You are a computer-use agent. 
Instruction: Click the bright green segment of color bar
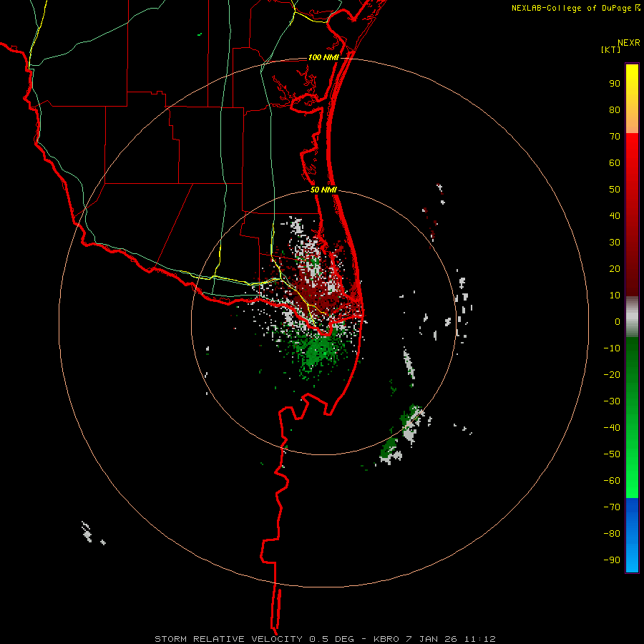(x=632, y=417)
